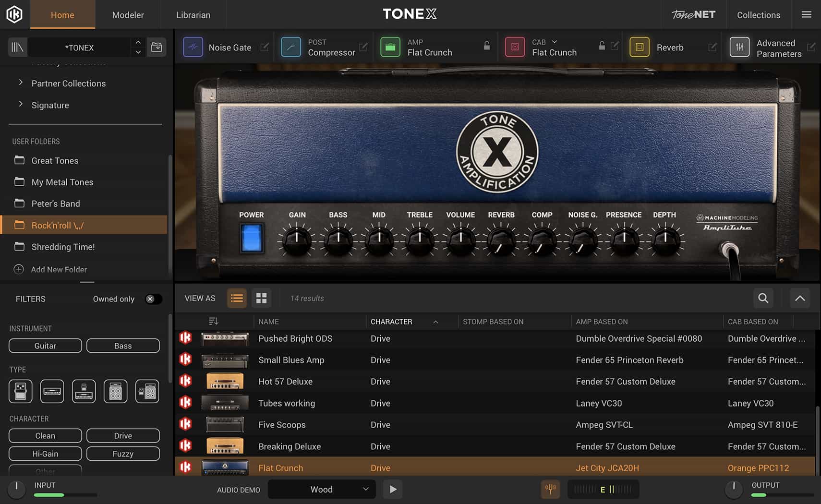
Task: Filter by stomp plus amp type
Action: [x=84, y=391]
